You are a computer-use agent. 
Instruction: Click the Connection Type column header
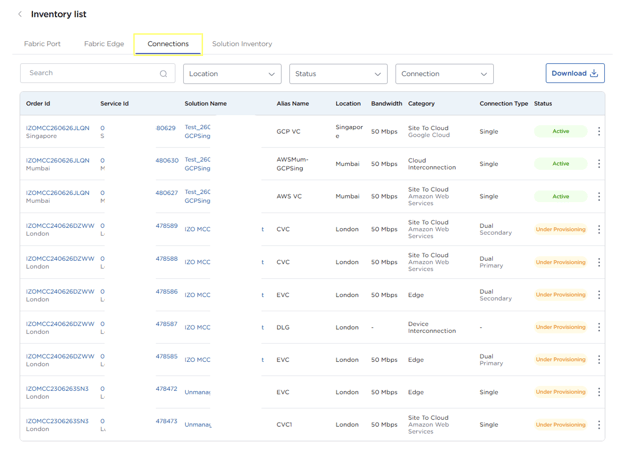pos(504,103)
